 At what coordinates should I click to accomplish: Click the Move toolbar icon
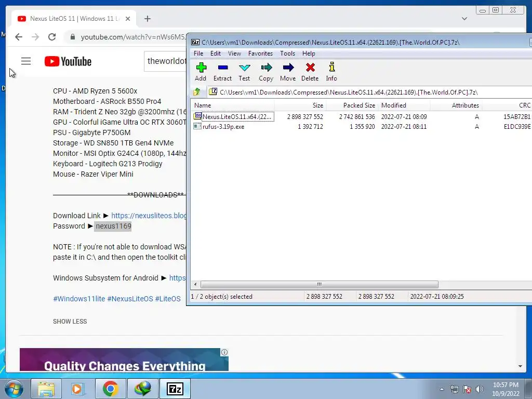[x=288, y=72]
